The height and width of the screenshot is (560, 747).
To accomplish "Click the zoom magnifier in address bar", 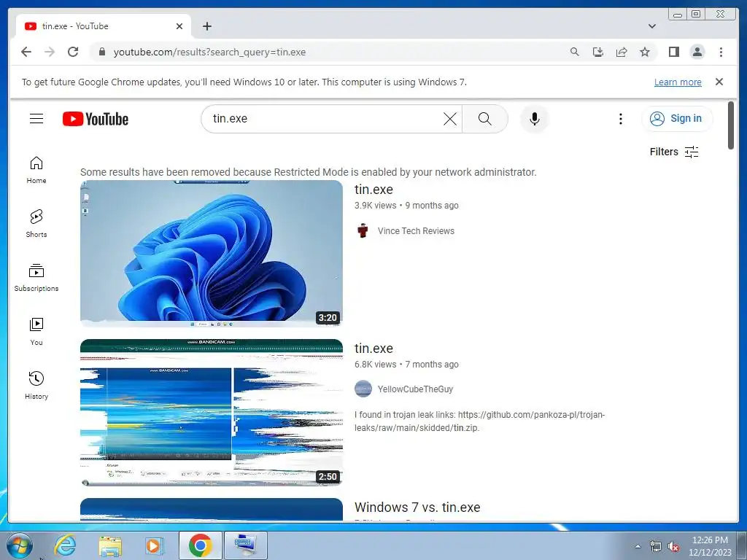I will [x=575, y=52].
